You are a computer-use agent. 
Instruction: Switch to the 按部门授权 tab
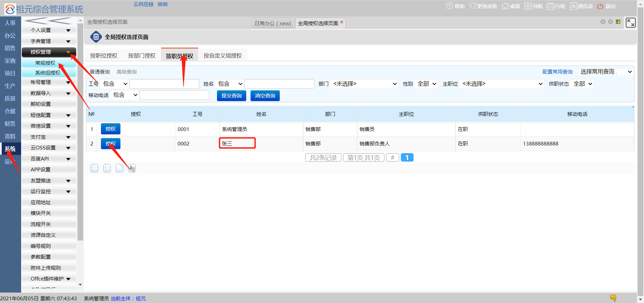coord(142,56)
